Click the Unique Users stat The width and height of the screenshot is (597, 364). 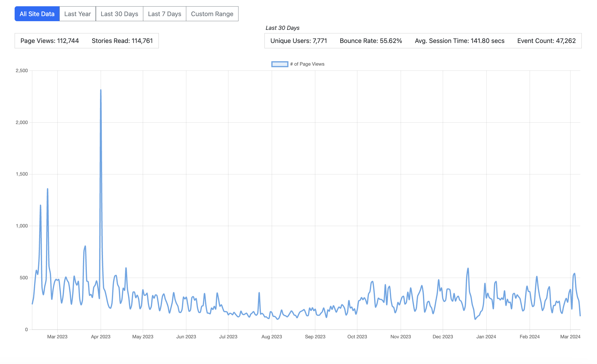click(x=298, y=41)
